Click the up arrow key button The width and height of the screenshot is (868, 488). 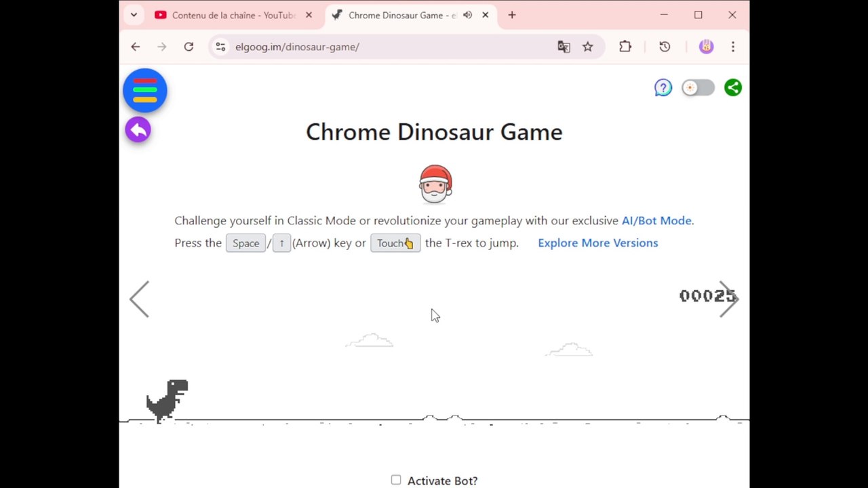[x=281, y=243]
